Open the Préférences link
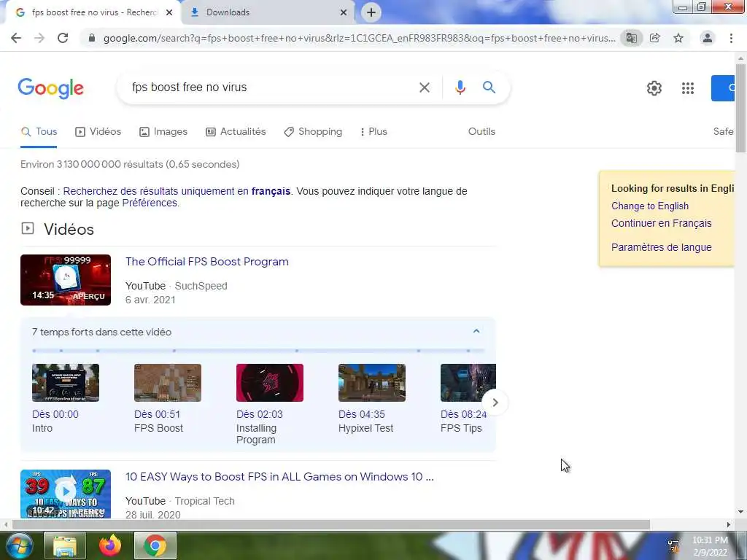 click(x=150, y=203)
